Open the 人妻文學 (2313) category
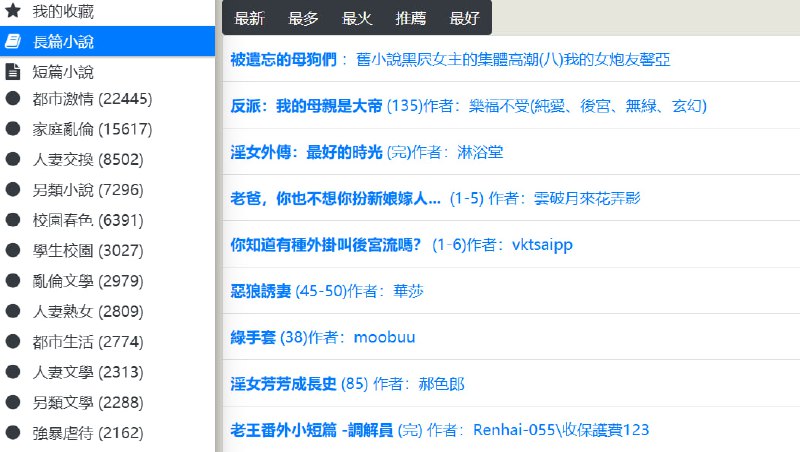 [90, 373]
